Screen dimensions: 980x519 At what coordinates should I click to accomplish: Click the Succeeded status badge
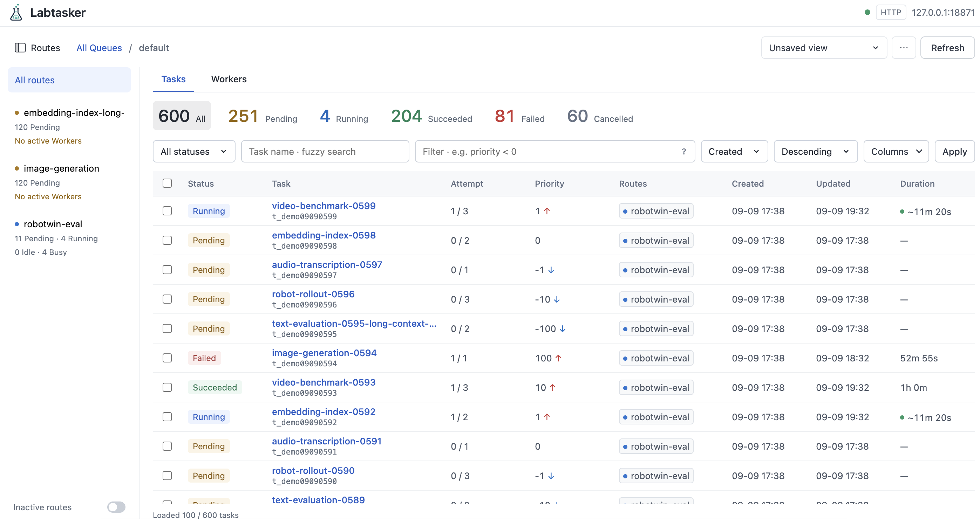point(215,387)
